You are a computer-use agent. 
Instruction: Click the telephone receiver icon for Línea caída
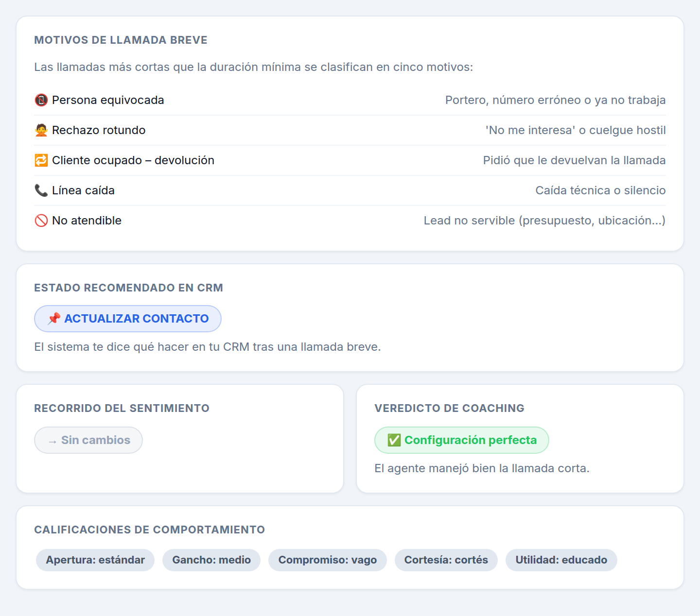tap(41, 190)
